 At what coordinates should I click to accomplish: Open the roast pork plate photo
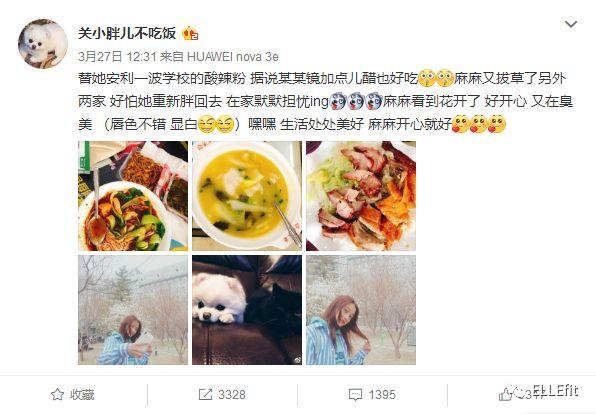pos(361,196)
